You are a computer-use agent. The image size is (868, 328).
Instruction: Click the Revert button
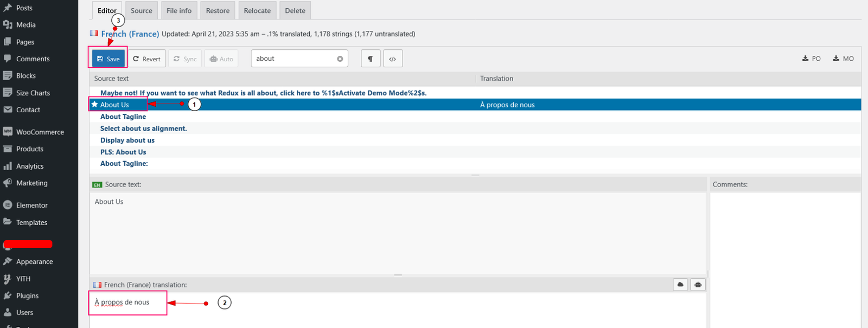pos(147,59)
